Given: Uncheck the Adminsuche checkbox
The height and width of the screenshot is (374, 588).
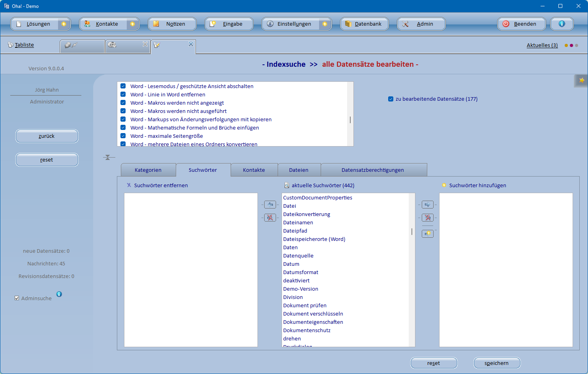Looking at the screenshot, I should coord(17,298).
